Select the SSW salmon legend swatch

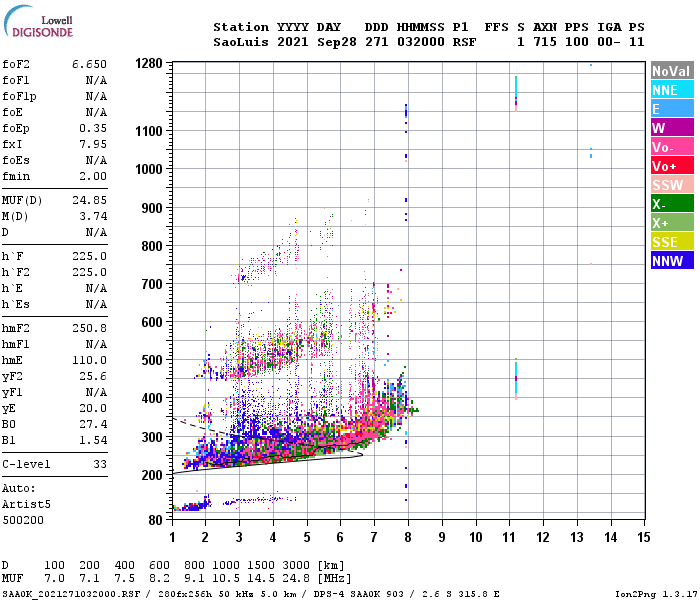(x=672, y=185)
